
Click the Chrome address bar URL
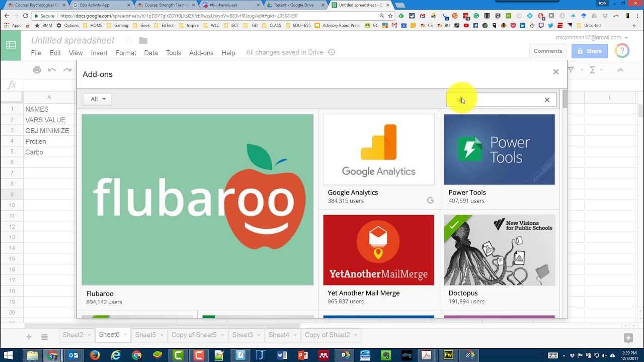(x=179, y=16)
